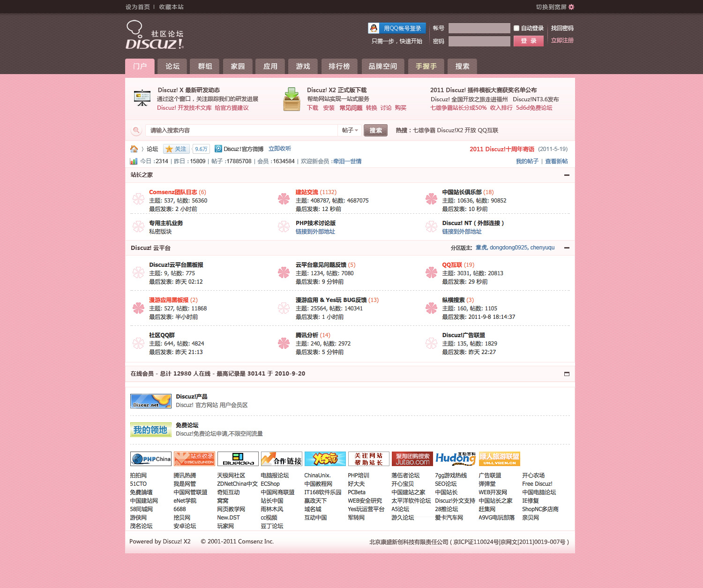The width and height of the screenshot is (703, 588).
Task: Open the 帖子 search type dropdown
Action: click(x=350, y=130)
